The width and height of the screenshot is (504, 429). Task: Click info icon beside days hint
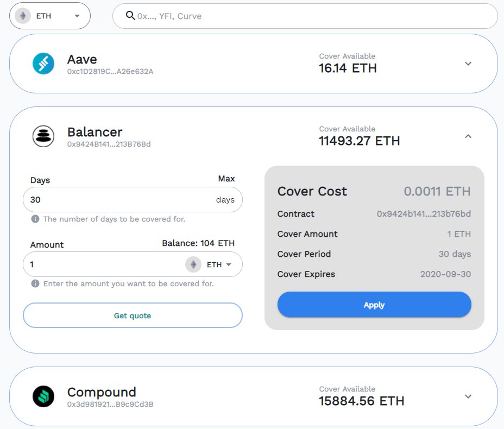pyautogui.click(x=35, y=219)
